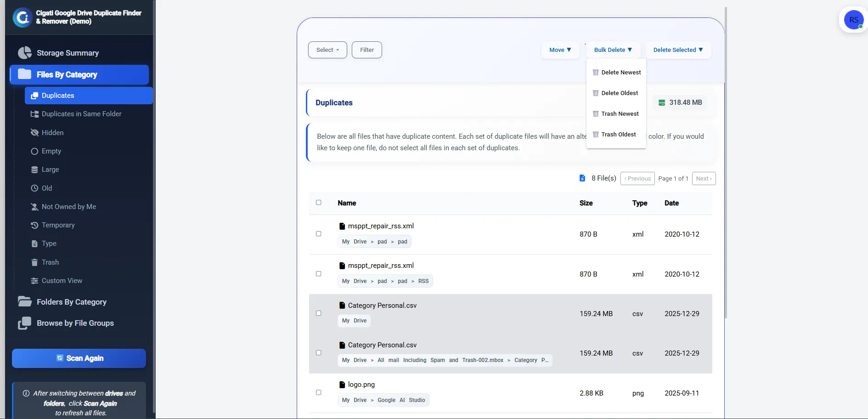Select first msppt_repair_rss.xml in pad > pad
The width and height of the screenshot is (868, 419).
tap(319, 234)
